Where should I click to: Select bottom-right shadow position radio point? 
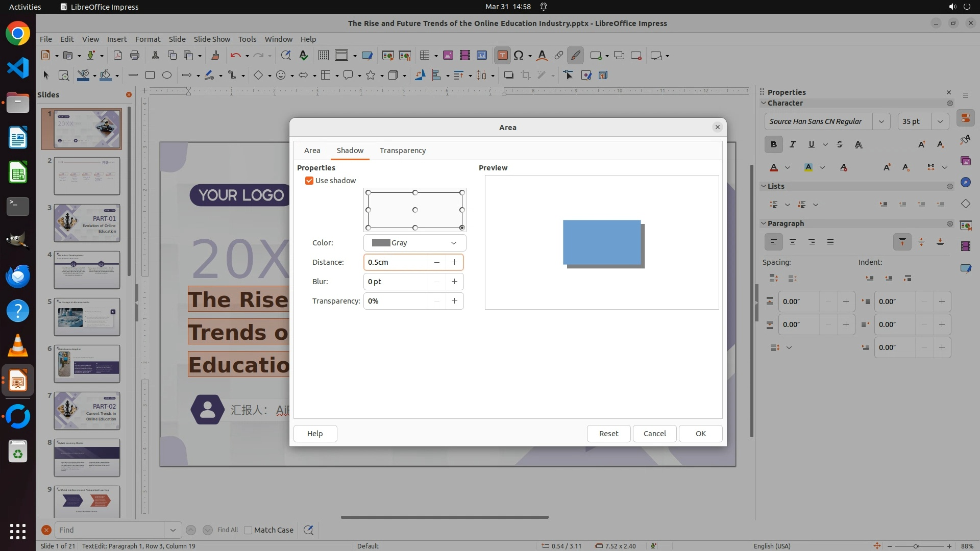coord(462,228)
